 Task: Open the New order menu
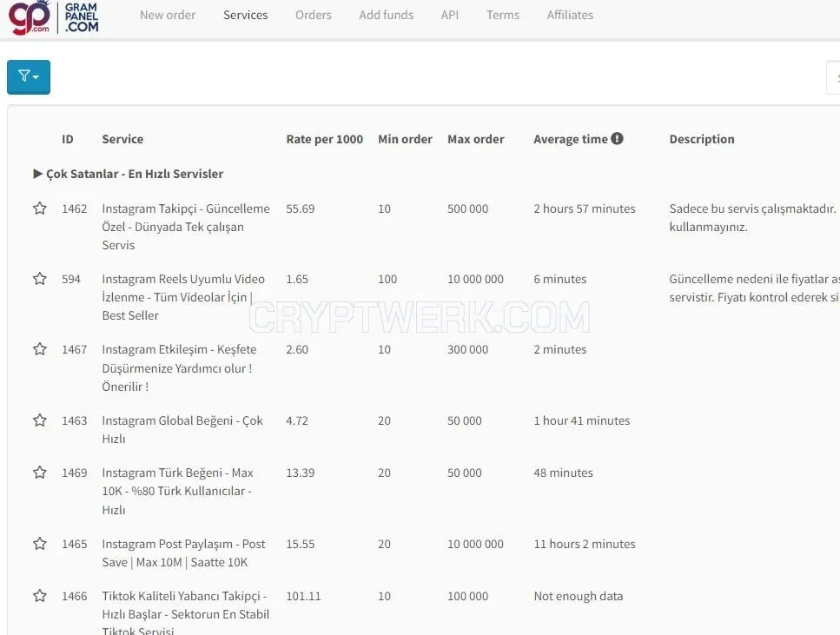pos(167,15)
